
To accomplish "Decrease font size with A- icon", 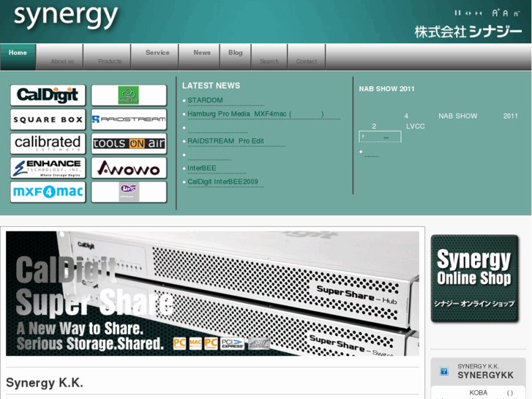I will (x=517, y=14).
